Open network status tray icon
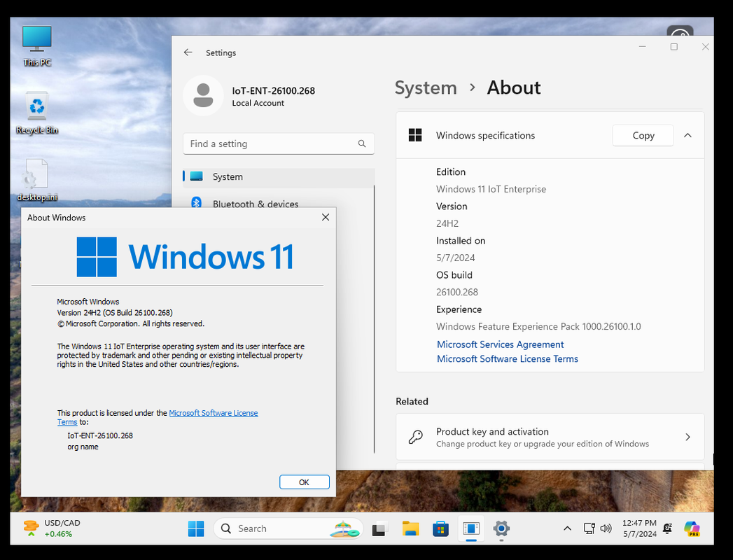Viewport: 733px width, 560px height. tap(589, 528)
